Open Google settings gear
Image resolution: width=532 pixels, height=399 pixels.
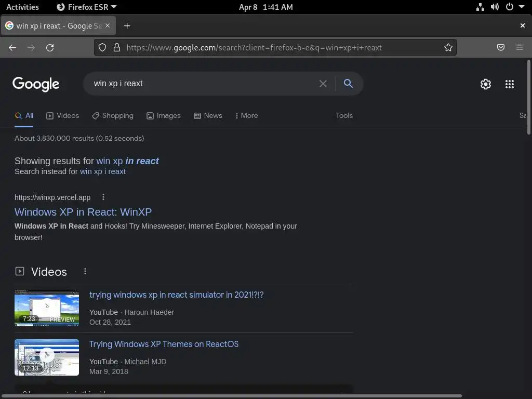(486, 84)
